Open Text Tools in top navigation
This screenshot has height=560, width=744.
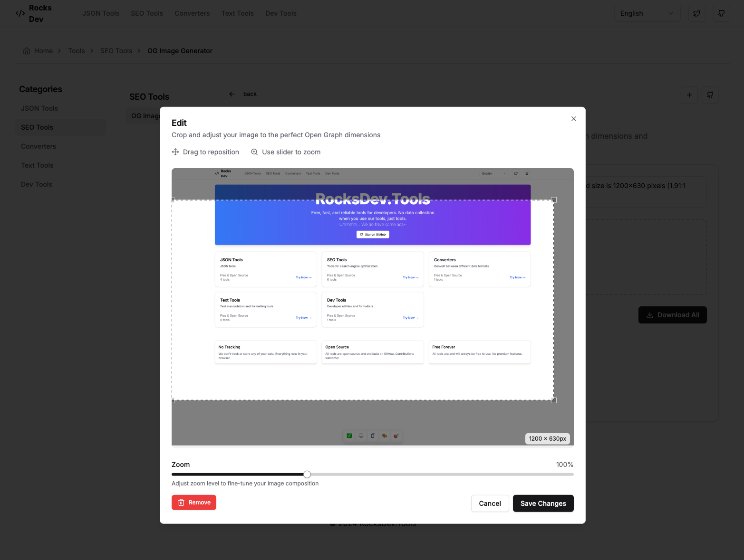coord(238,13)
